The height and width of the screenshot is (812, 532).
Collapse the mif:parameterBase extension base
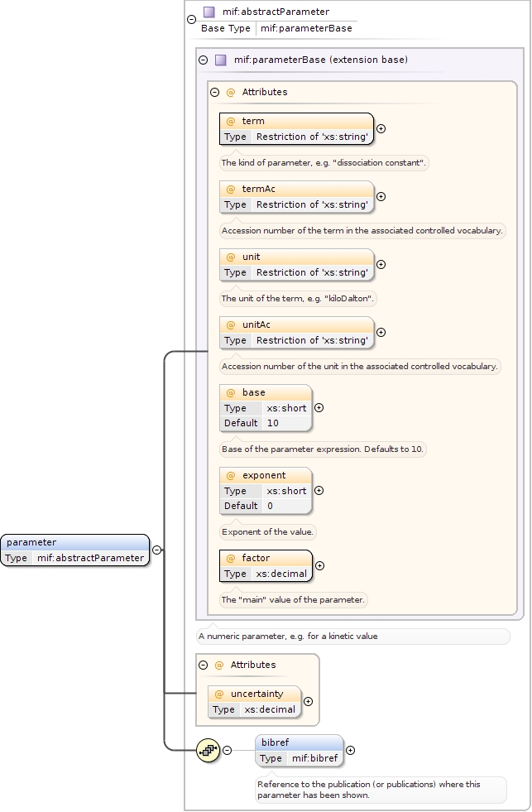[x=204, y=60]
